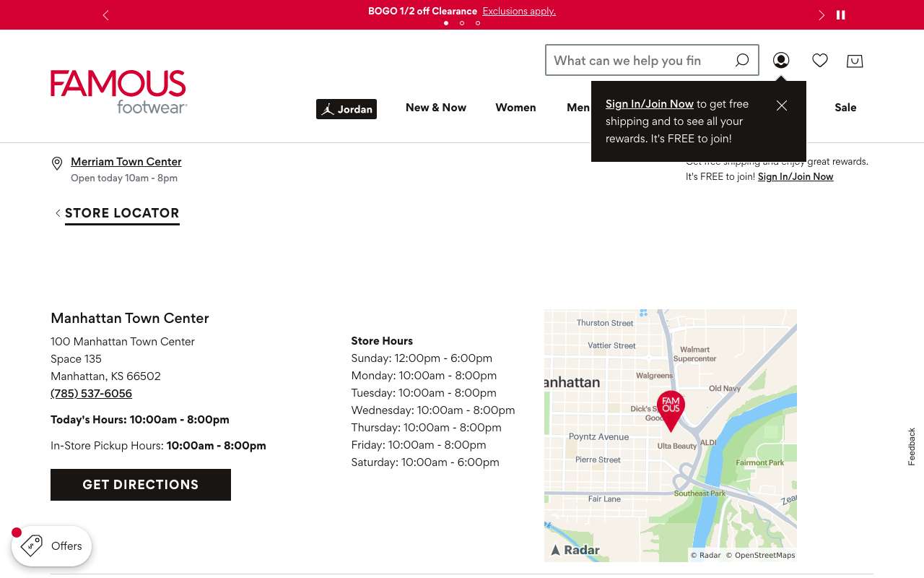Click the red Famous map marker
The width and height of the screenshot is (924, 578).
point(671,410)
